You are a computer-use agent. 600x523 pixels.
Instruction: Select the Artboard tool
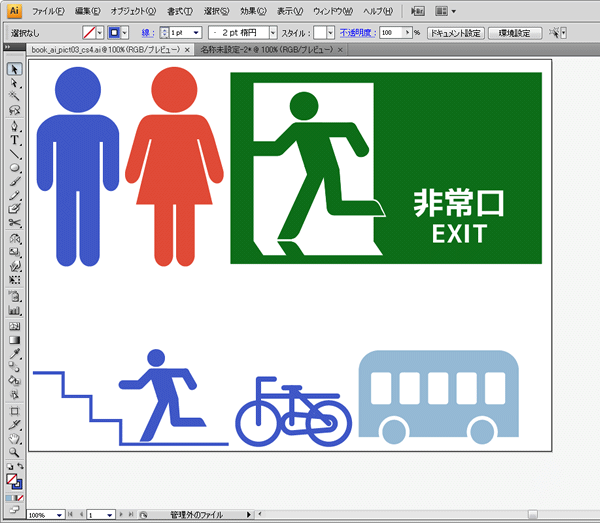[x=15, y=411]
